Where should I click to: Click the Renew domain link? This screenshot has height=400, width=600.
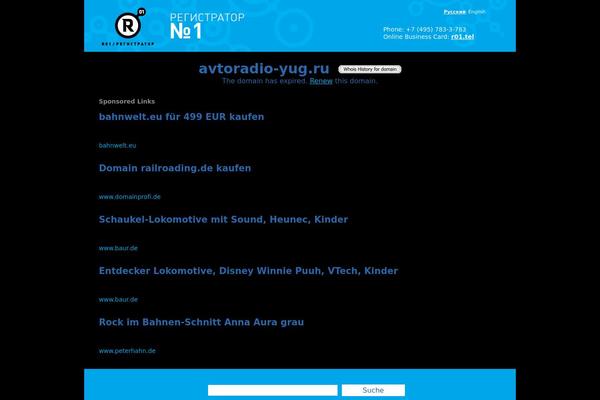320,81
